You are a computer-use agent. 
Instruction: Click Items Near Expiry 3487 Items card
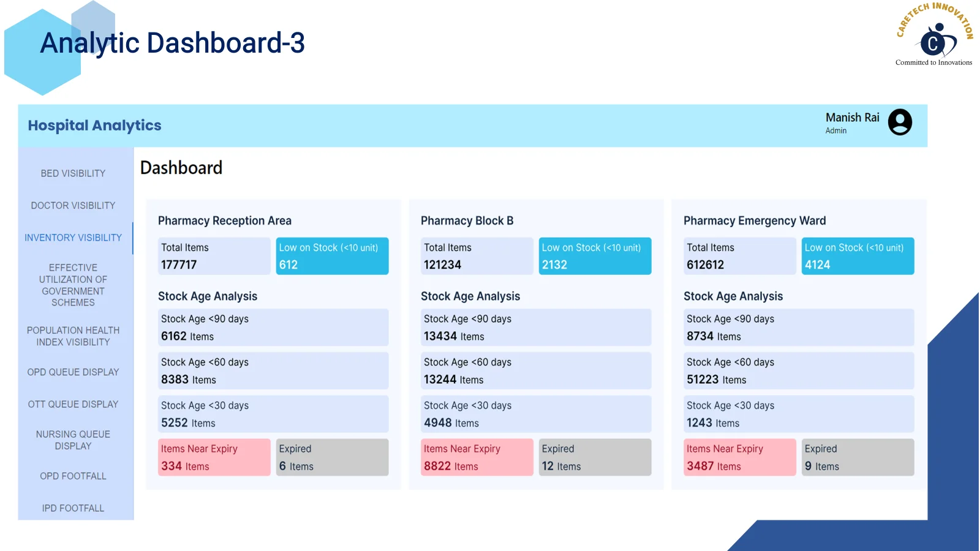pyautogui.click(x=740, y=457)
